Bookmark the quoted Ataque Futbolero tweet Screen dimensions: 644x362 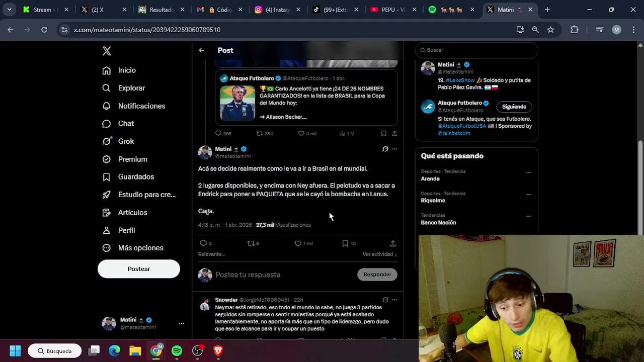(383, 133)
